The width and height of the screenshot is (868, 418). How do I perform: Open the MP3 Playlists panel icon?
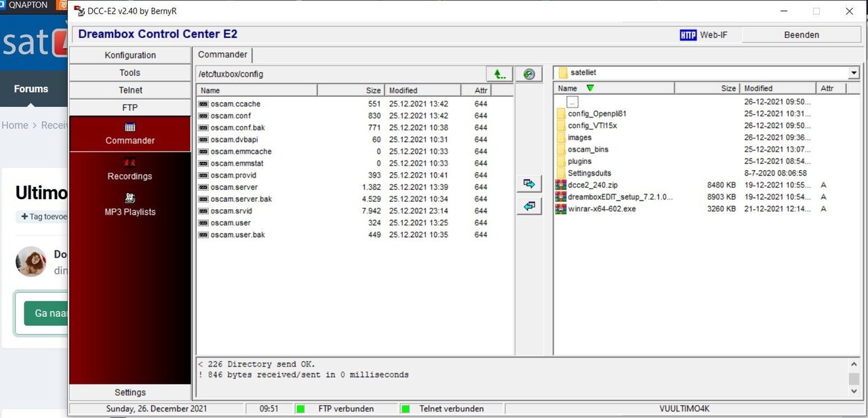130,198
